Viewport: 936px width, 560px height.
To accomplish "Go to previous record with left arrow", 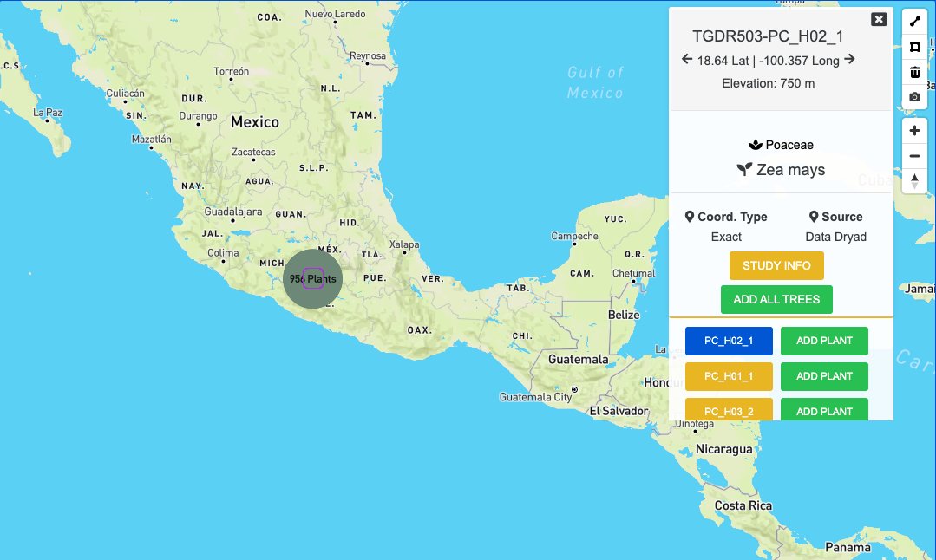I will [684, 61].
